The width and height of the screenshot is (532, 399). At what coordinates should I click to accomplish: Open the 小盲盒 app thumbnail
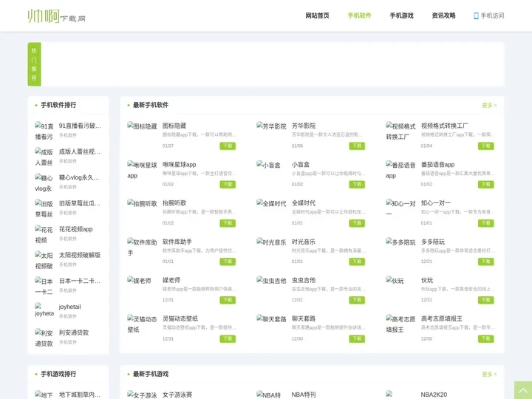tap(269, 165)
